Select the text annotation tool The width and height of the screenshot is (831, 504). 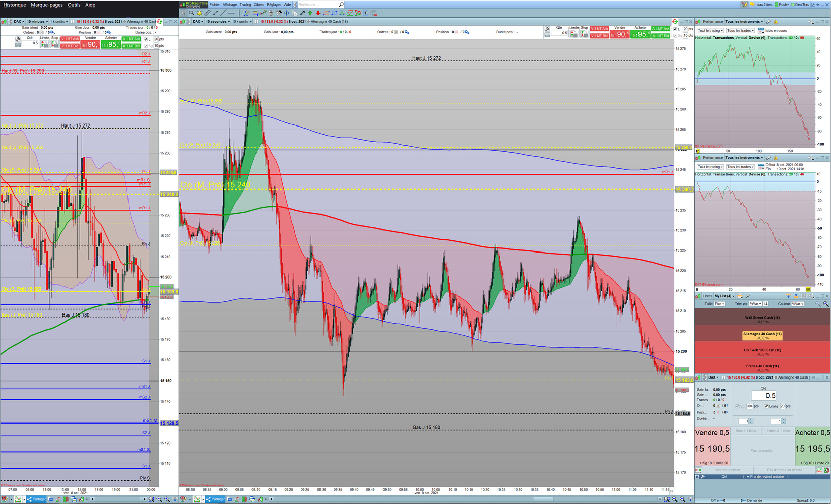coord(366,13)
